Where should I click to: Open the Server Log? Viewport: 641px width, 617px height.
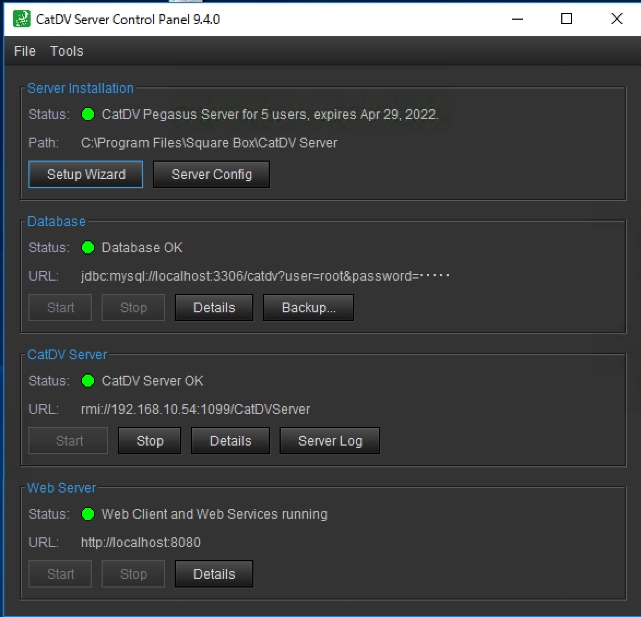tap(330, 441)
